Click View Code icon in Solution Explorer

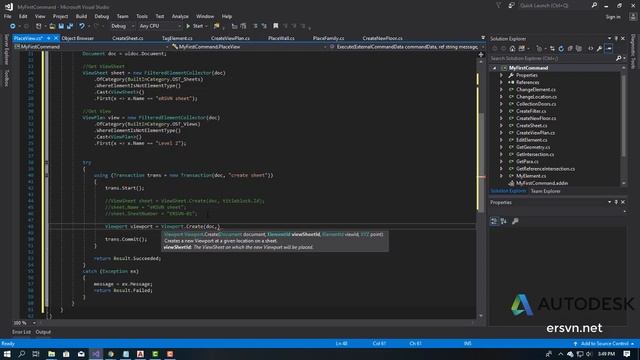[x=591, y=49]
